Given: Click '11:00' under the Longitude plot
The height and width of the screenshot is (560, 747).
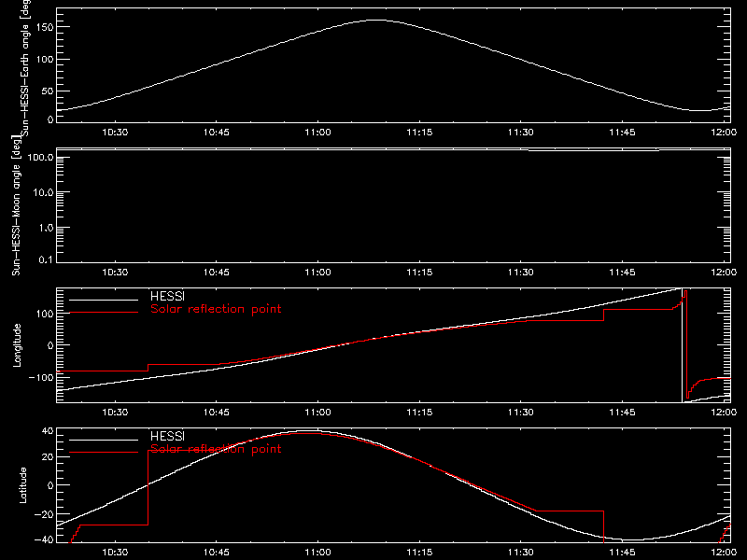Looking at the screenshot, I should 317,413.
